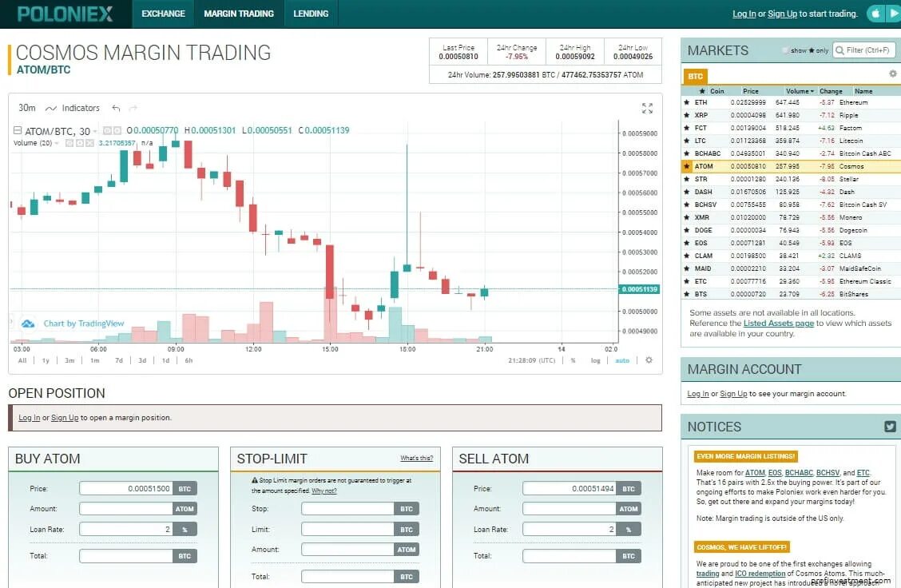Open What's this link in Stop-Limit
This screenshot has width=901, height=588.
click(417, 458)
